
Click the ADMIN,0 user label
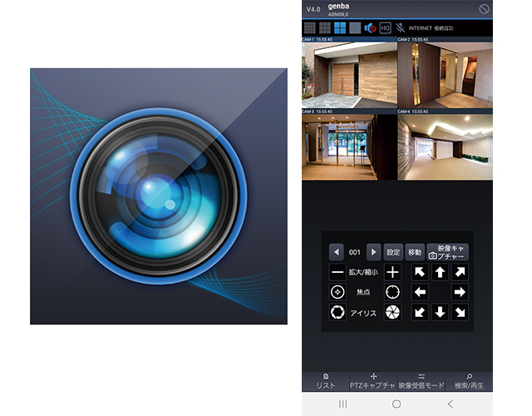338,14
